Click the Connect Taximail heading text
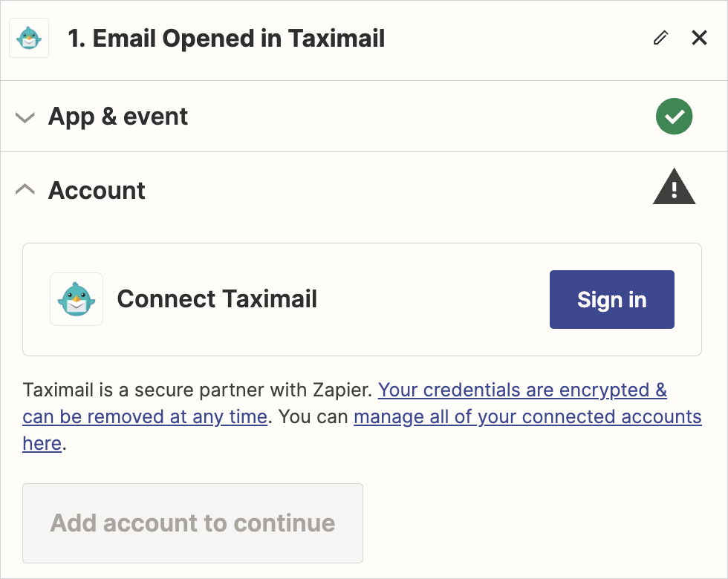 pos(217,299)
